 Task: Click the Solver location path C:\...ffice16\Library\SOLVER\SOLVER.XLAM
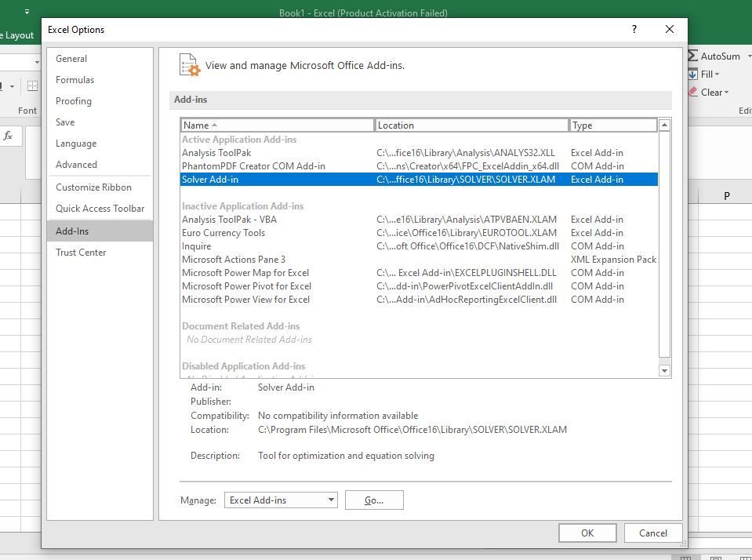tap(466, 180)
